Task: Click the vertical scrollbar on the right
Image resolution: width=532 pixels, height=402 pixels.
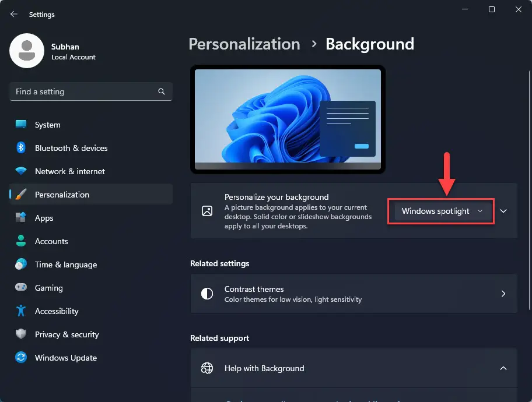Action: pyautogui.click(x=530, y=190)
